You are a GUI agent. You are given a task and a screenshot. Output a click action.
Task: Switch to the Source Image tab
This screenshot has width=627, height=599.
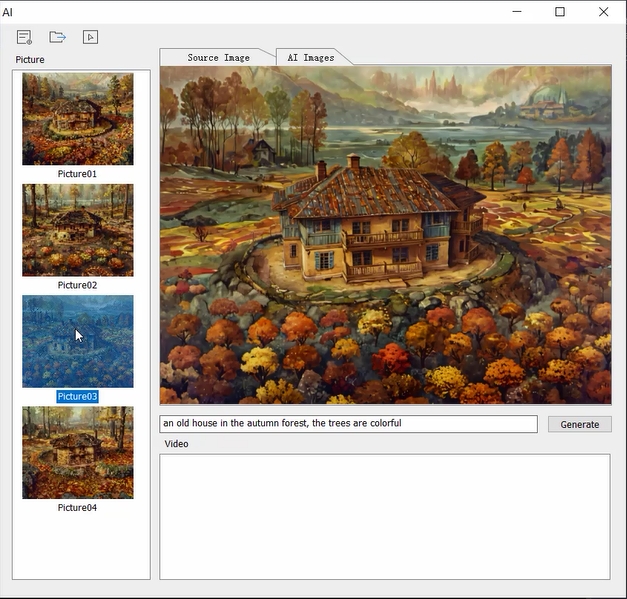tap(218, 57)
